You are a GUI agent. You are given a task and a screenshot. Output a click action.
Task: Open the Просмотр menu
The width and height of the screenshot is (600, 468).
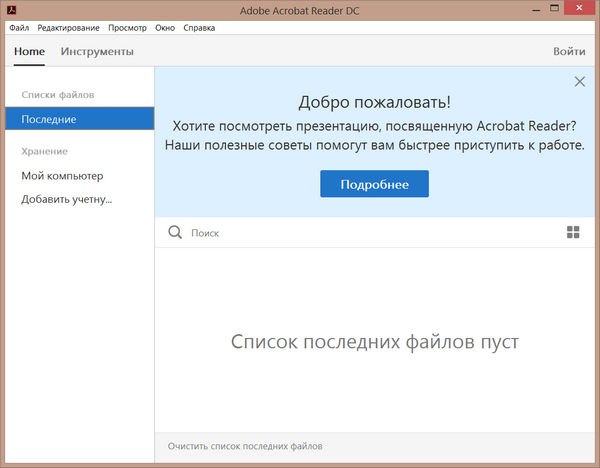coord(127,28)
